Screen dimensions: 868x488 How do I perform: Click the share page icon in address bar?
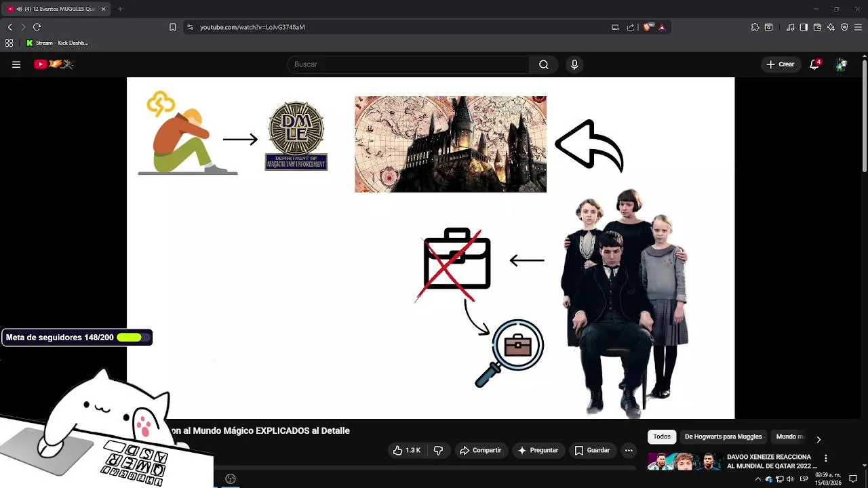click(x=631, y=27)
